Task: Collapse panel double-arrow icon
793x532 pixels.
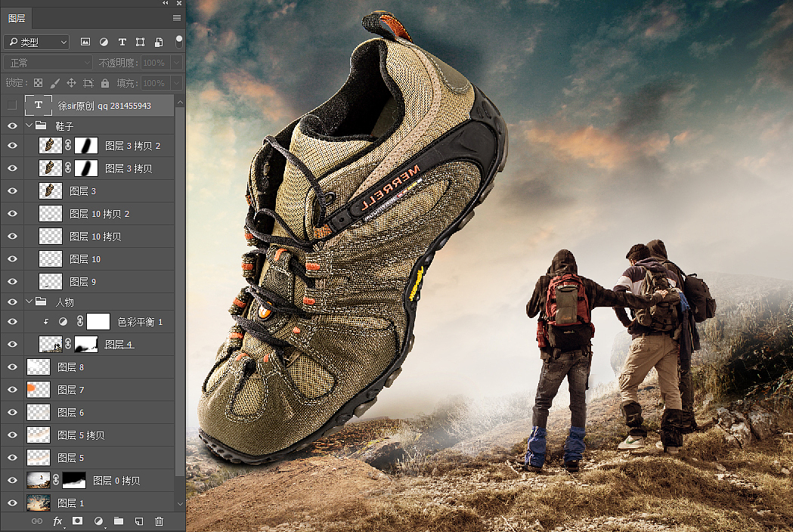Action: (x=166, y=3)
